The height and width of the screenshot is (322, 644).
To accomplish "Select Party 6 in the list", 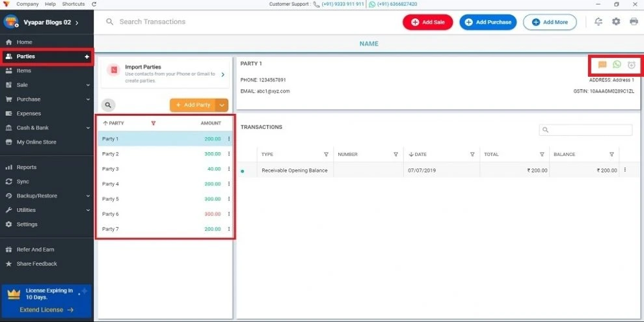I will pos(165,214).
